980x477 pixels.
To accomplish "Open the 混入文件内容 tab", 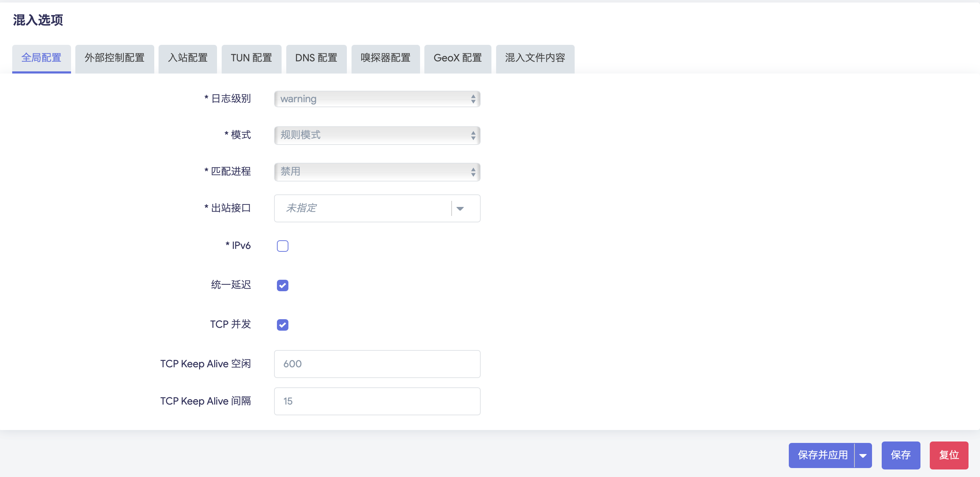I will point(535,58).
